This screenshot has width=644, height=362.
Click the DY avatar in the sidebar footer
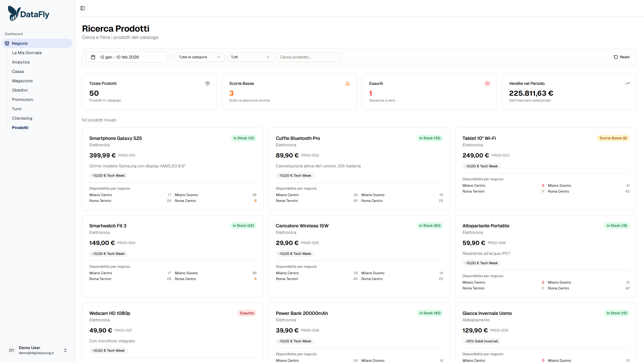[x=11, y=350]
